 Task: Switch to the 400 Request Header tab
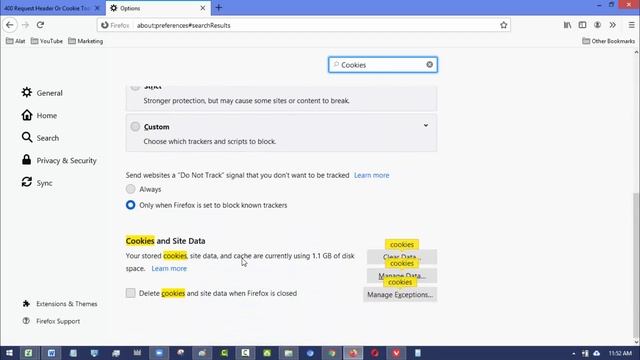48,8
